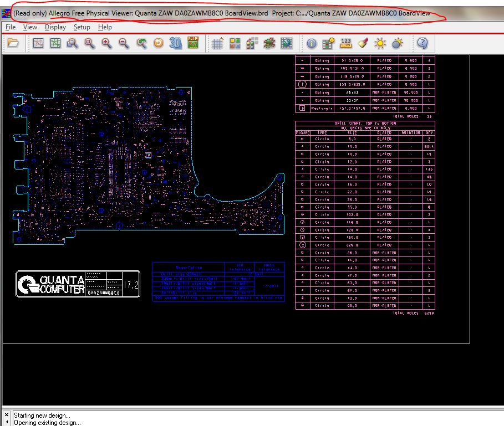The image size is (504, 426).
Task: Click the Quanta Computer logo on the canvas
Action: (51, 284)
